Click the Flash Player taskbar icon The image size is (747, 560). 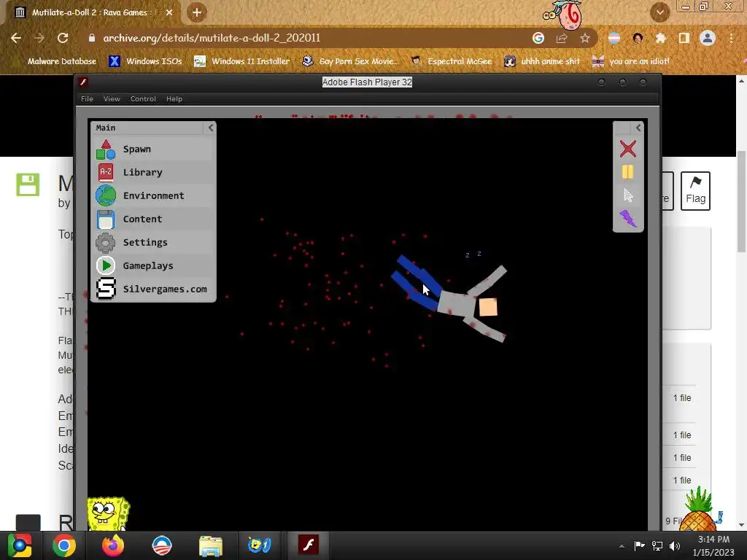(309, 544)
